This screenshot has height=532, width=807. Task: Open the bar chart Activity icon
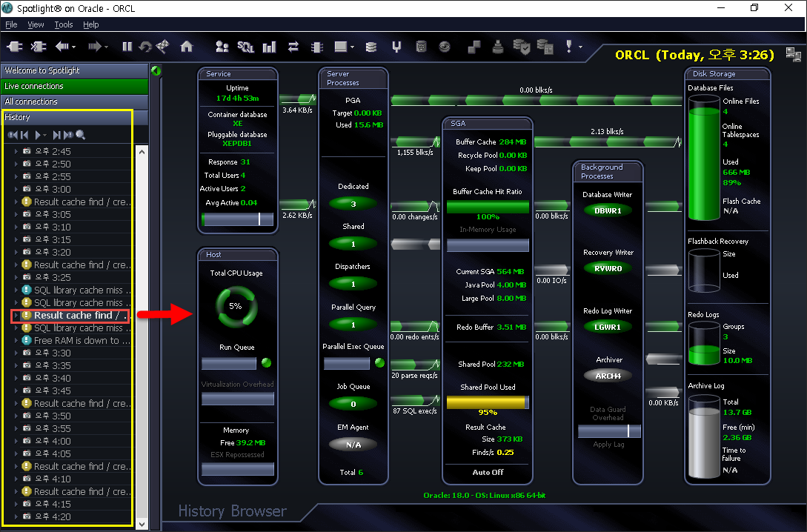pyautogui.click(x=269, y=47)
